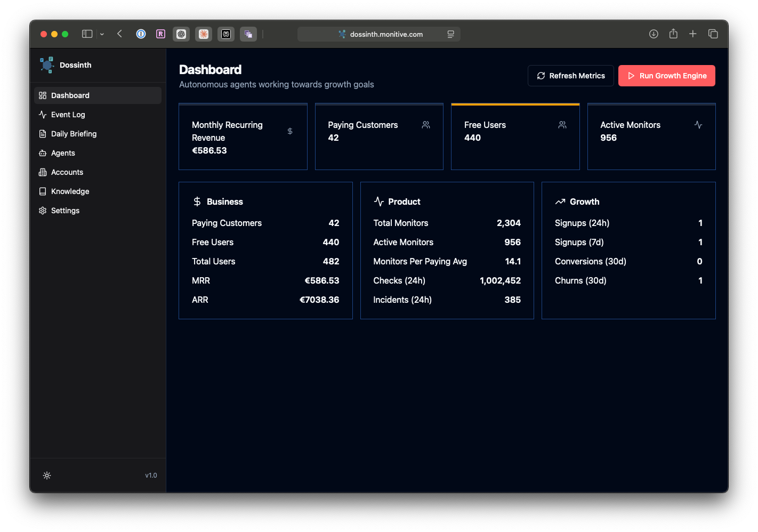This screenshot has height=532, width=758.
Task: Select the Dashboard icon in the sidebar
Action: point(43,95)
